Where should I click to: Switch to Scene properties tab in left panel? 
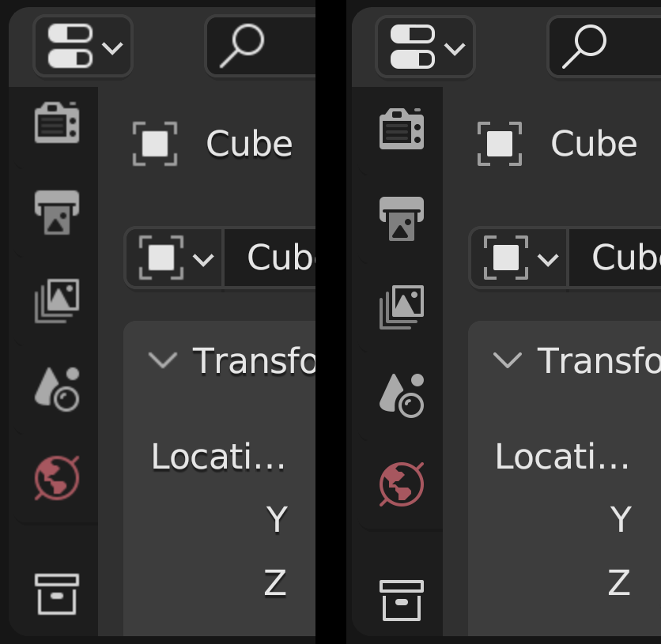[57, 389]
